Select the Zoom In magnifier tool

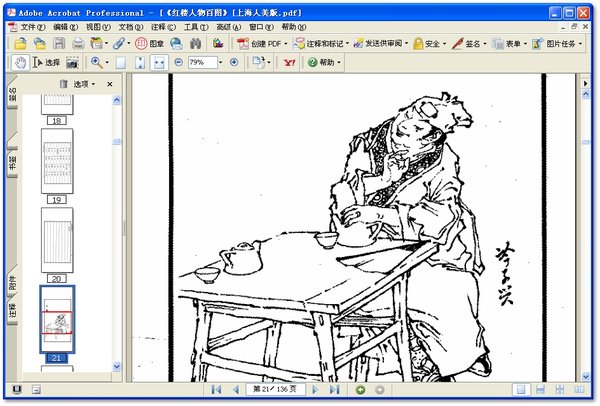coord(96,62)
